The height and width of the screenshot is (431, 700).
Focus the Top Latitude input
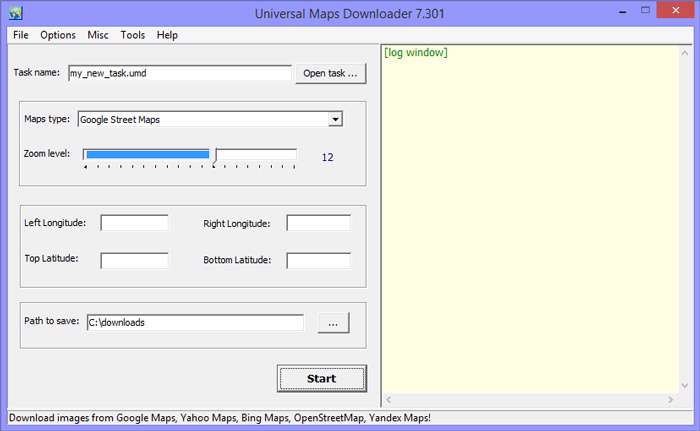pyautogui.click(x=135, y=260)
